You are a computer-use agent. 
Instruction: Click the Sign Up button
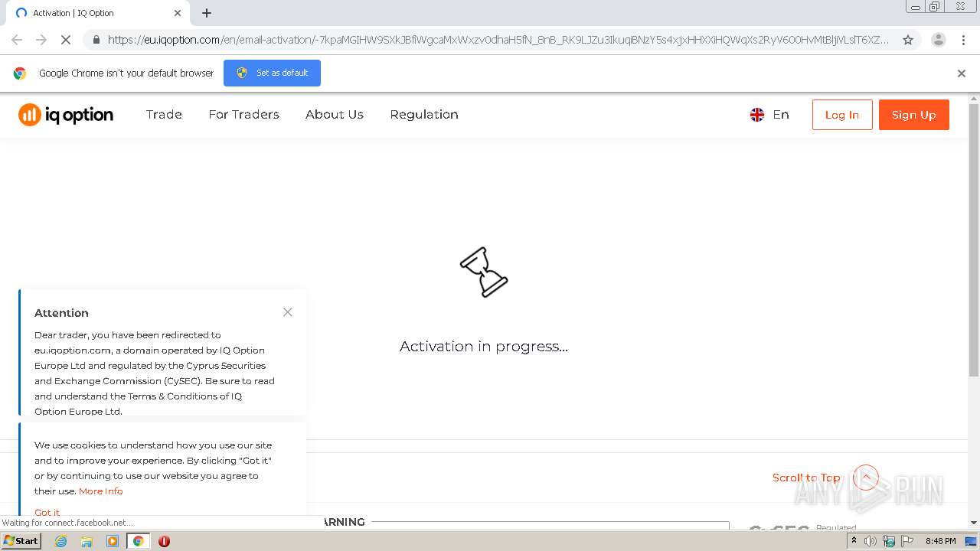pyautogui.click(x=913, y=115)
